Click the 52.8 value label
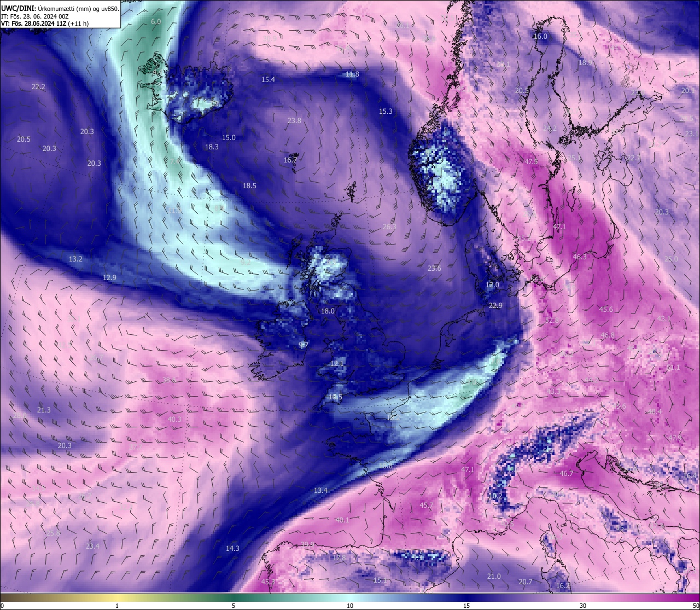The image size is (700, 610). (552, 320)
